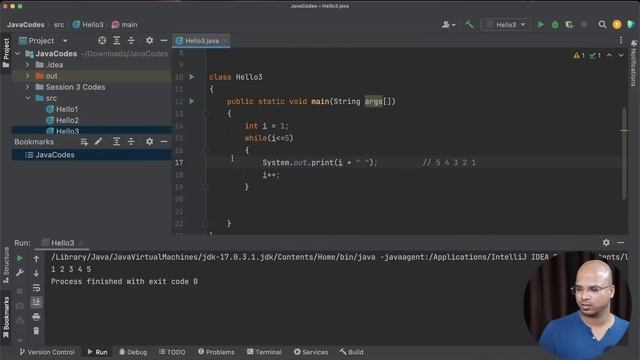Screen dimensions: 640x360
Task: Open Bookmarks panel settings gear
Action: point(149,142)
